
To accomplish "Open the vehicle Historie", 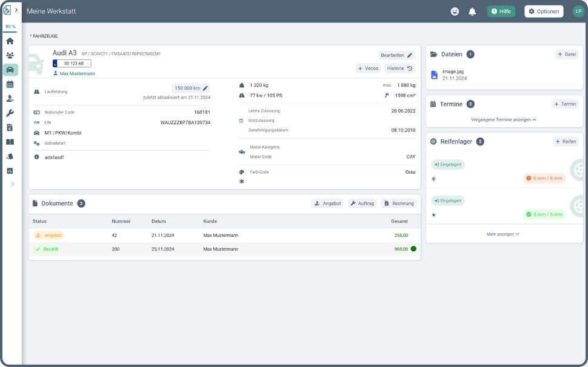I will pyautogui.click(x=399, y=68).
